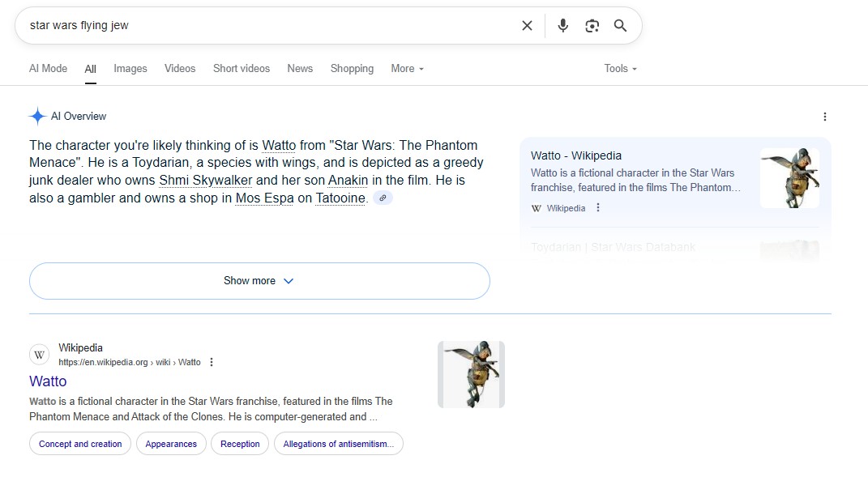The height and width of the screenshot is (477, 868).
Task: Open the Tatooine link
Action: [340, 198]
